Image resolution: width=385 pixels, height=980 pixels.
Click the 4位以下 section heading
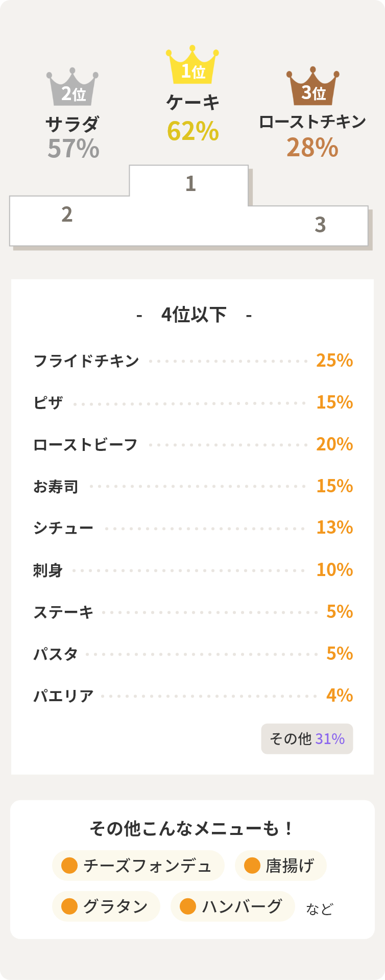(194, 315)
